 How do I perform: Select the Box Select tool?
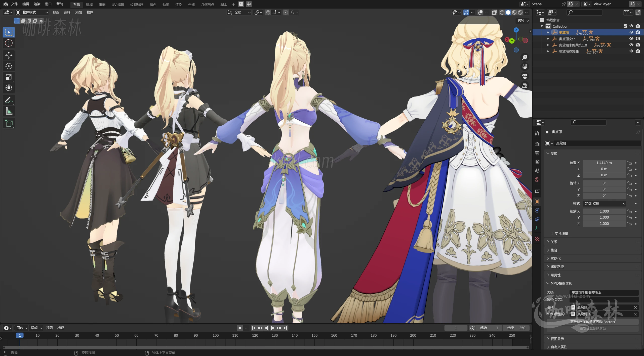pos(9,32)
